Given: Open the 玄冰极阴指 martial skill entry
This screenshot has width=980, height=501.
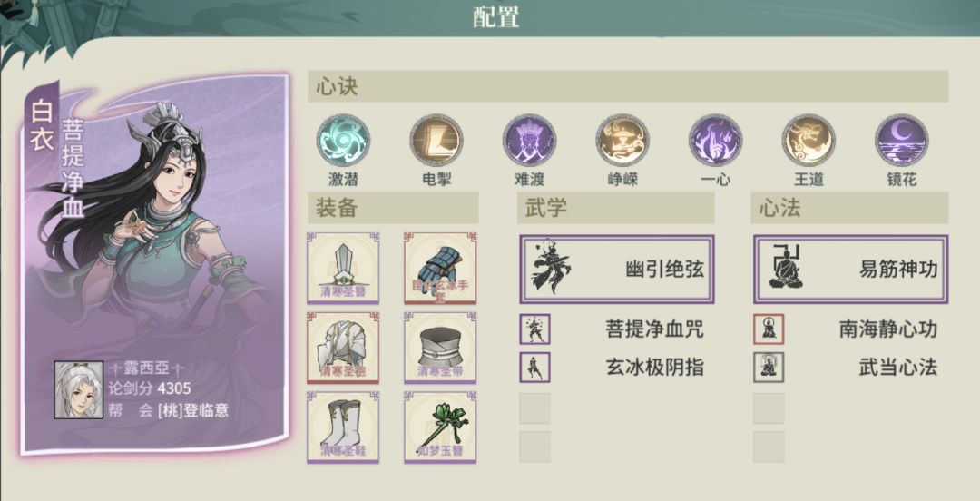Looking at the screenshot, I should point(617,368).
